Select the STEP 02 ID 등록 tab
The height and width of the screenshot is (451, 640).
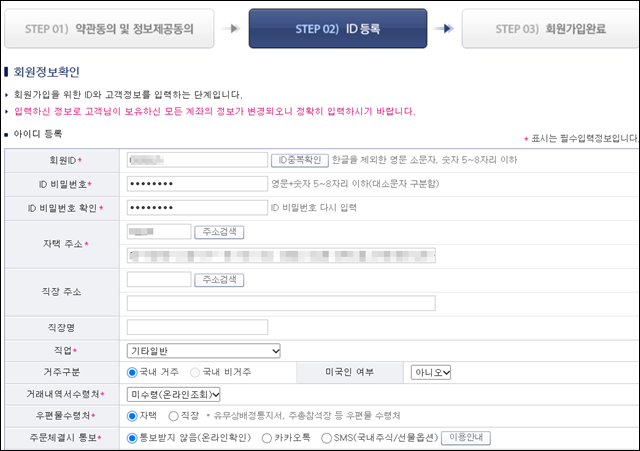(x=338, y=29)
